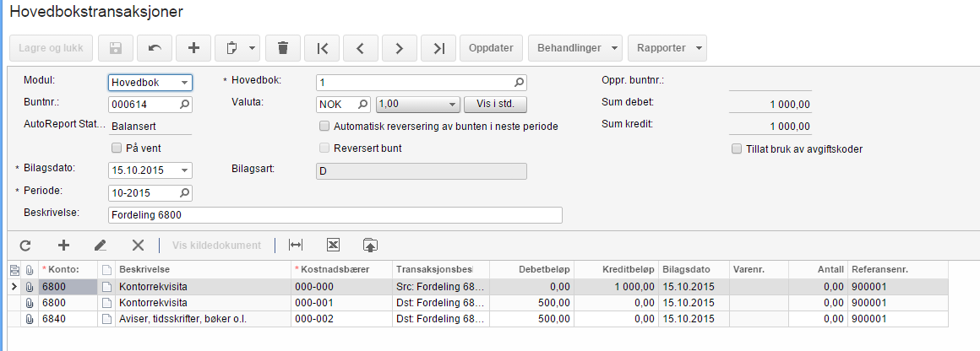Export grid to Excel icon
The width and height of the screenshot is (980, 351).
coord(333,245)
